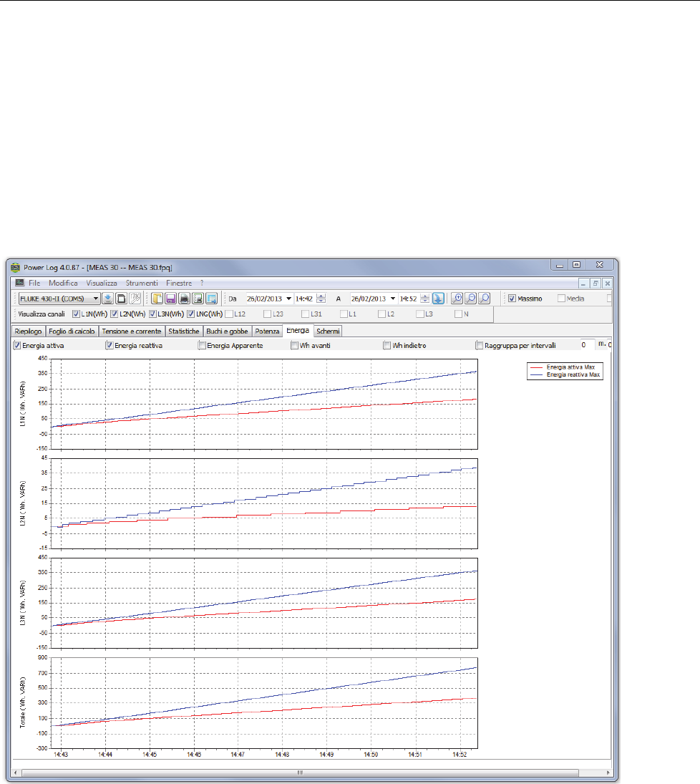Viewport: 700px width, 784px height.
Task: Open the Da start date dropdown
Action: (x=288, y=299)
